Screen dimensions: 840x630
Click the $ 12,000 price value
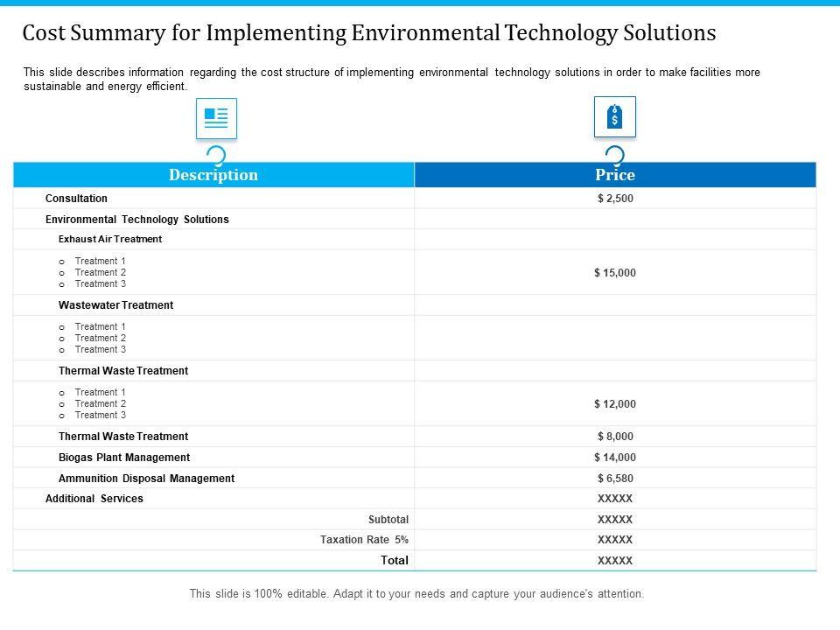point(614,404)
